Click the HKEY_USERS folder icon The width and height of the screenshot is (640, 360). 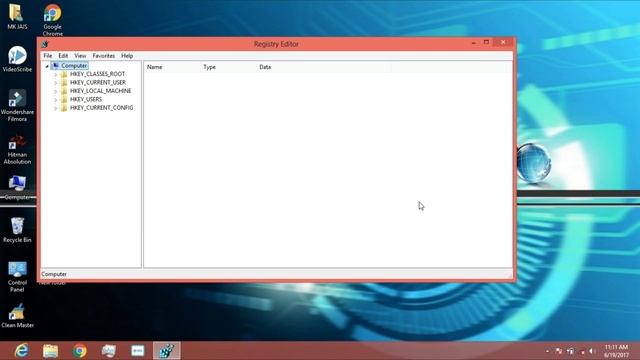coord(64,100)
